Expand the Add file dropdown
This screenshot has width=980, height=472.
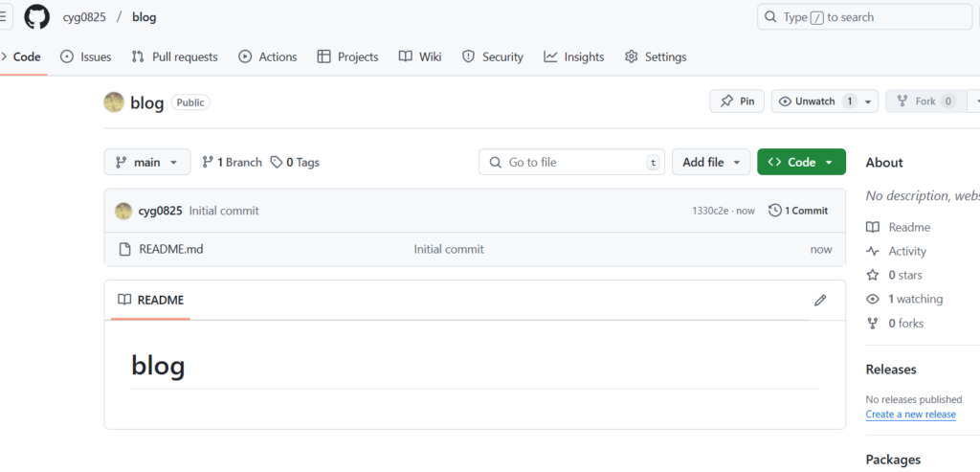click(x=710, y=163)
